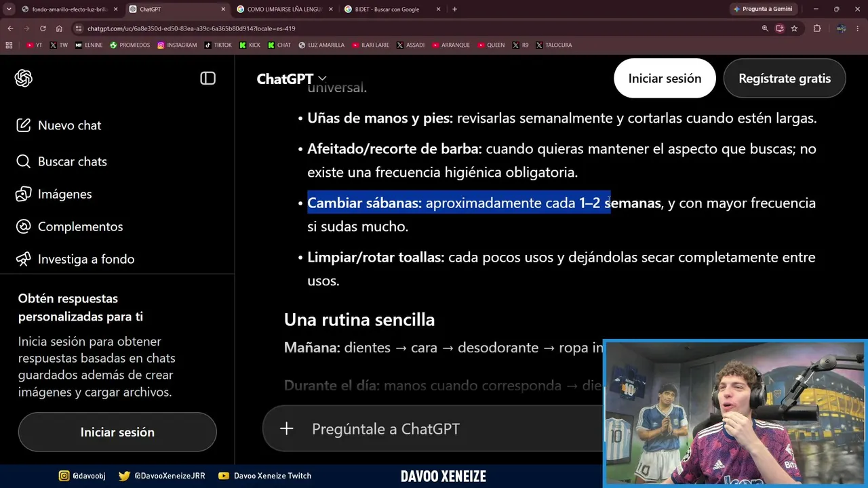
Task: Click the Imágenes icon in sidebar
Action: click(x=24, y=194)
